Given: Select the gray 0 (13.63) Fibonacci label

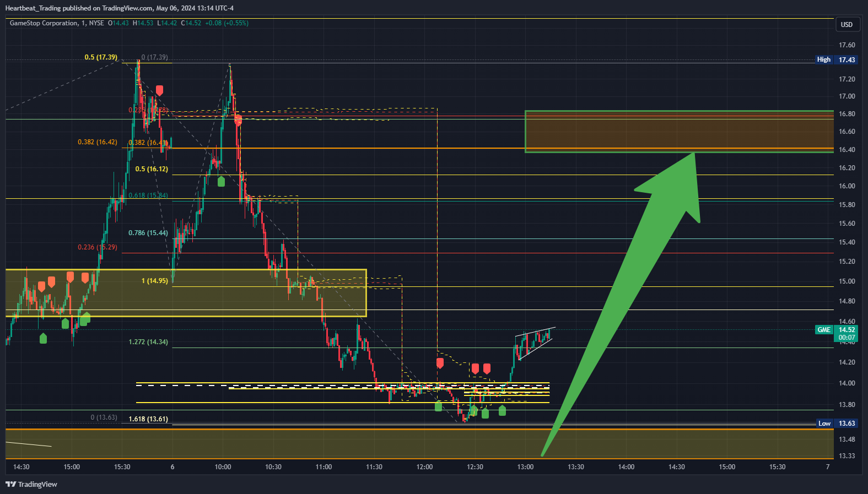Looking at the screenshot, I should (x=104, y=417).
